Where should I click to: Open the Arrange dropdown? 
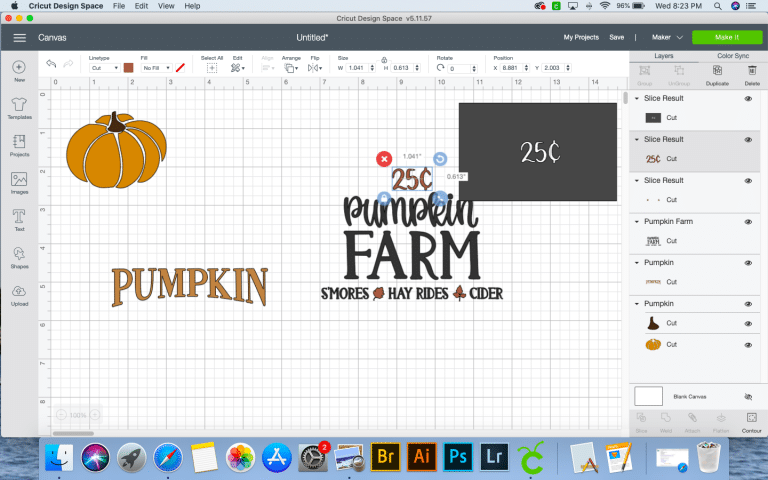point(291,68)
